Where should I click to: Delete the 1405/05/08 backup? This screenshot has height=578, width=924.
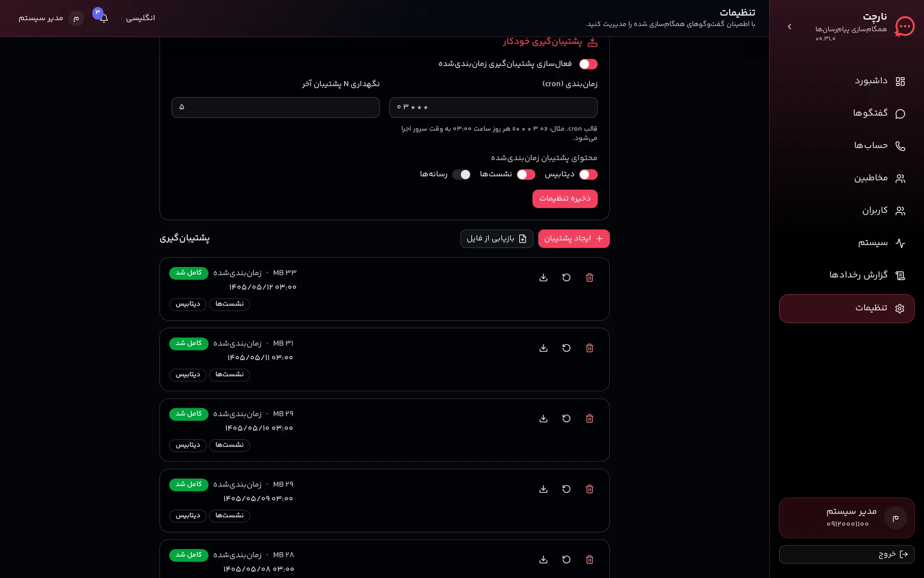[590, 560]
